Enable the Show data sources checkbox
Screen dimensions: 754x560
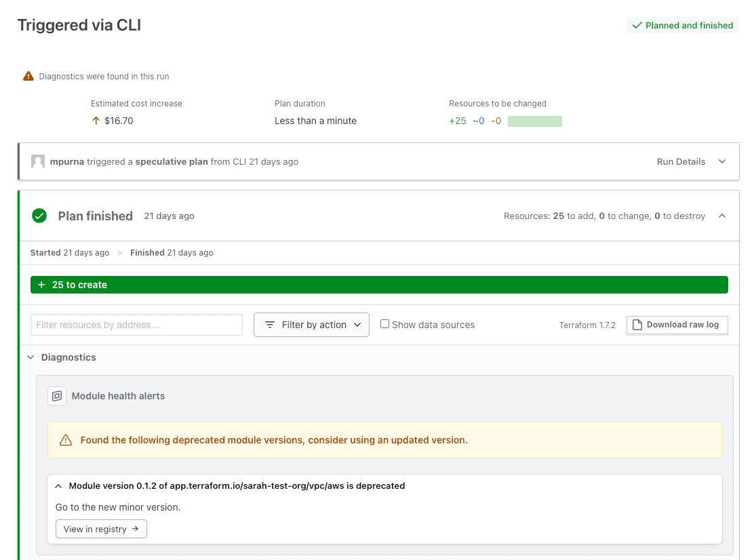coord(385,324)
